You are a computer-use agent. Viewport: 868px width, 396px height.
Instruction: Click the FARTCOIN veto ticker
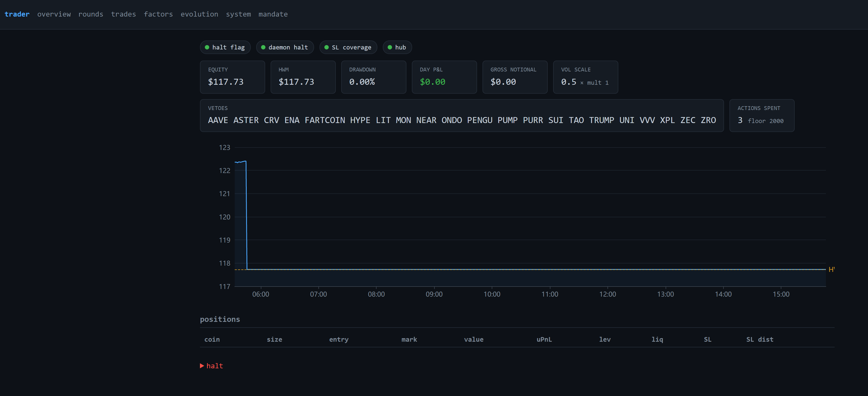[x=325, y=120]
